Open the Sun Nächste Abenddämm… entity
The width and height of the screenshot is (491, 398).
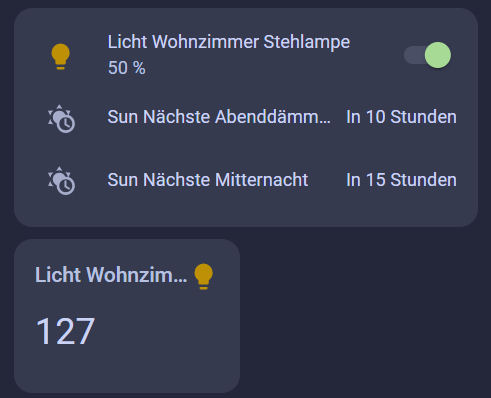pyautogui.click(x=219, y=117)
